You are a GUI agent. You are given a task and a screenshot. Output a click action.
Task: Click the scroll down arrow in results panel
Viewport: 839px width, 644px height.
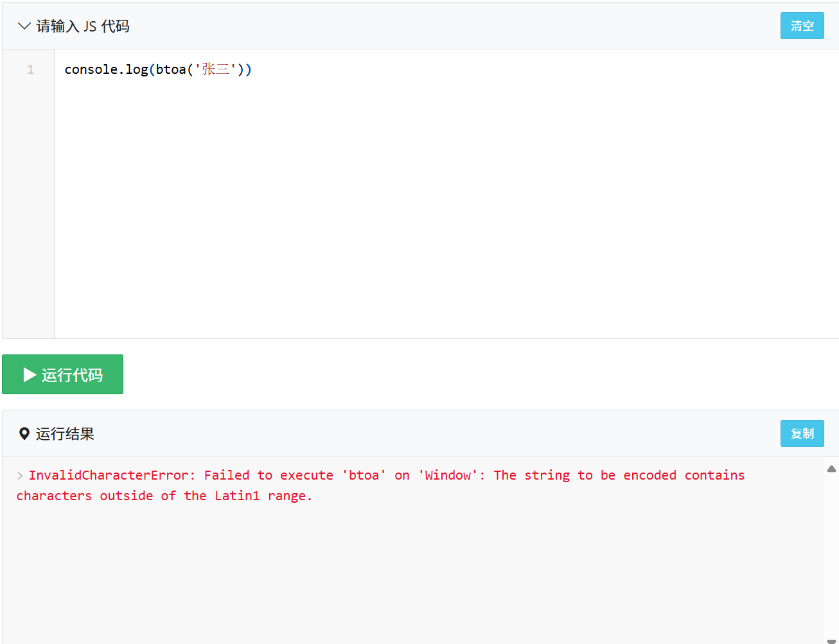pos(831,640)
